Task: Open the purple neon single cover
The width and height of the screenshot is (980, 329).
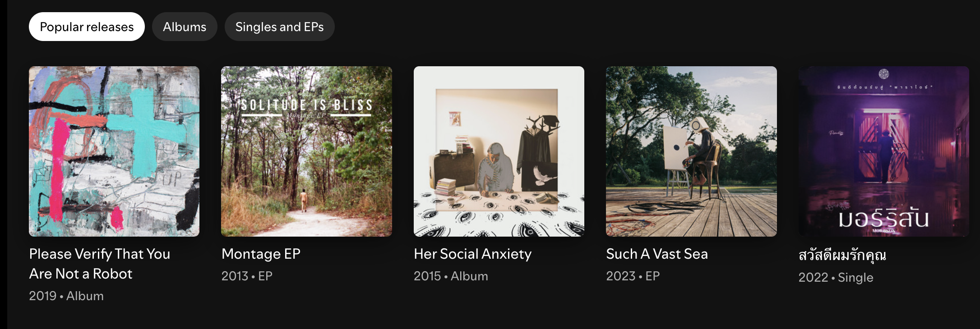Action: (x=883, y=151)
